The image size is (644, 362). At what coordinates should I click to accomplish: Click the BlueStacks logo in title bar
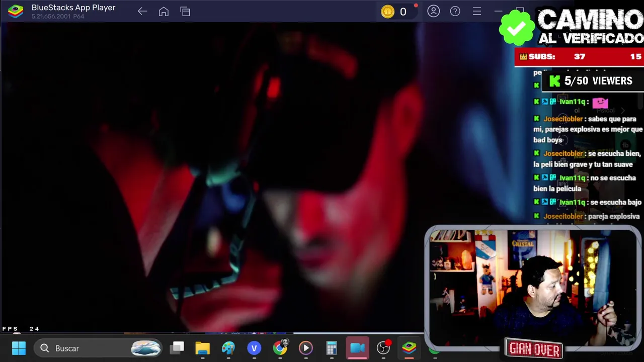(16, 11)
